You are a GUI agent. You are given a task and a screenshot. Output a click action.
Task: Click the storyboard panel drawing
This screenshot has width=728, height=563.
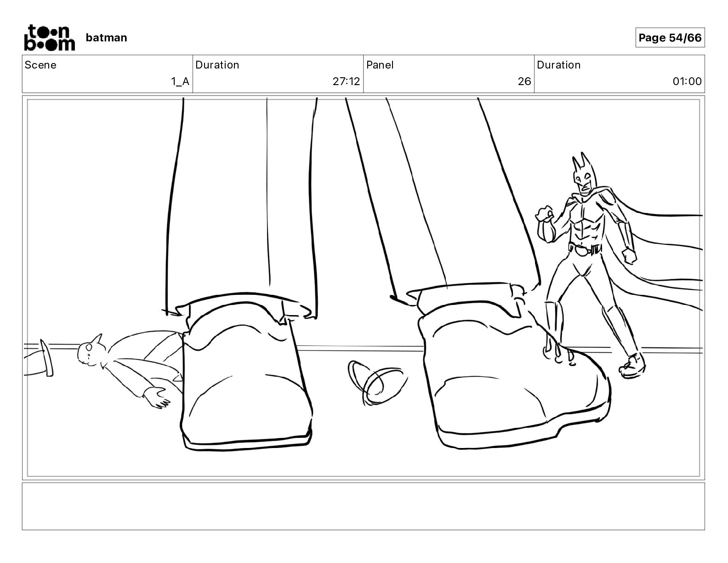(x=364, y=288)
